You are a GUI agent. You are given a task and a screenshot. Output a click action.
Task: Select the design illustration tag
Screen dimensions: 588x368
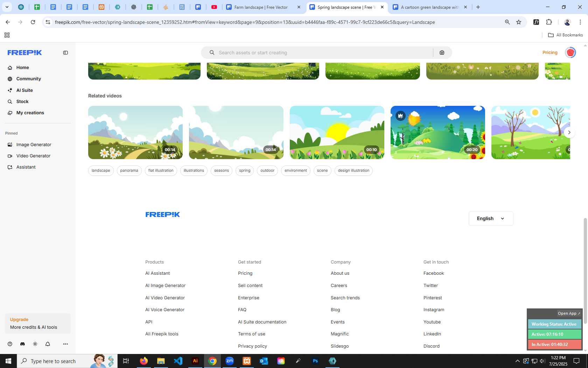353,171
